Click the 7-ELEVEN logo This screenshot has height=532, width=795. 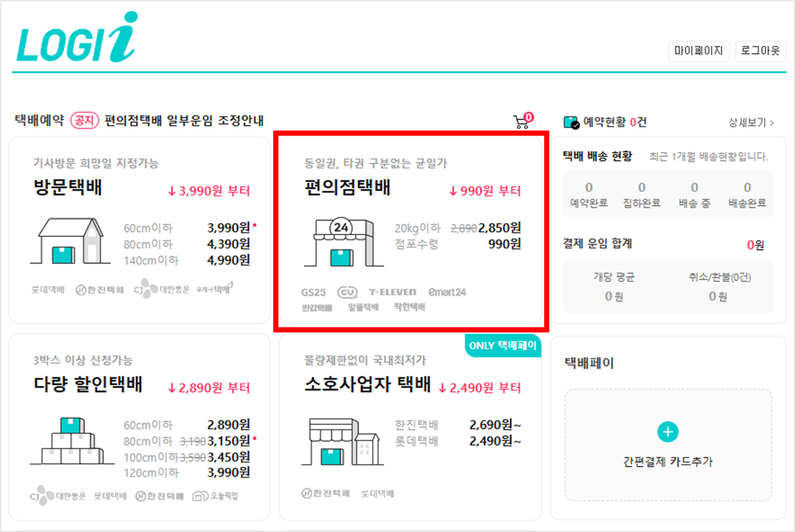click(x=392, y=292)
